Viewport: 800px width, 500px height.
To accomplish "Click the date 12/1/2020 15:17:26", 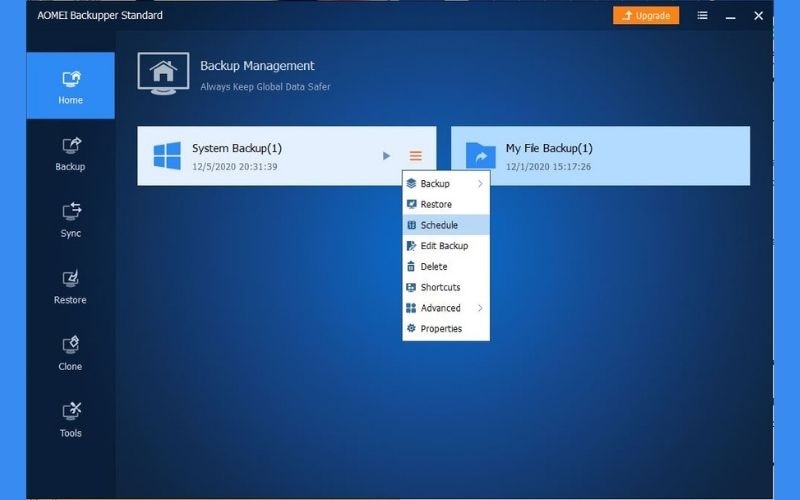I will [548, 167].
